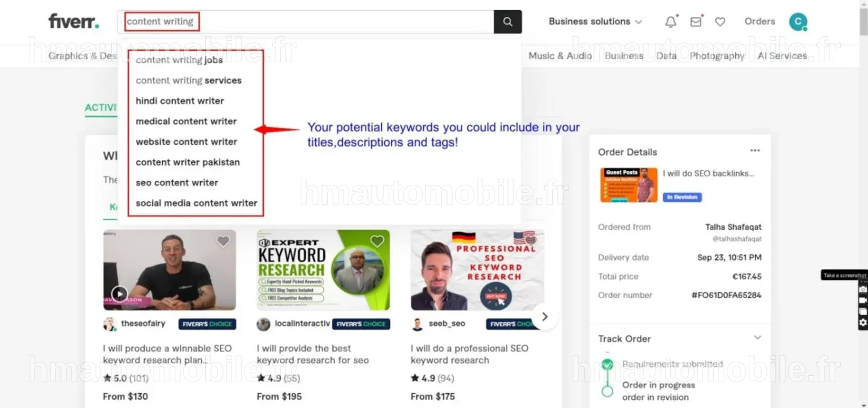
Task: Open the Photography category
Action: point(717,55)
